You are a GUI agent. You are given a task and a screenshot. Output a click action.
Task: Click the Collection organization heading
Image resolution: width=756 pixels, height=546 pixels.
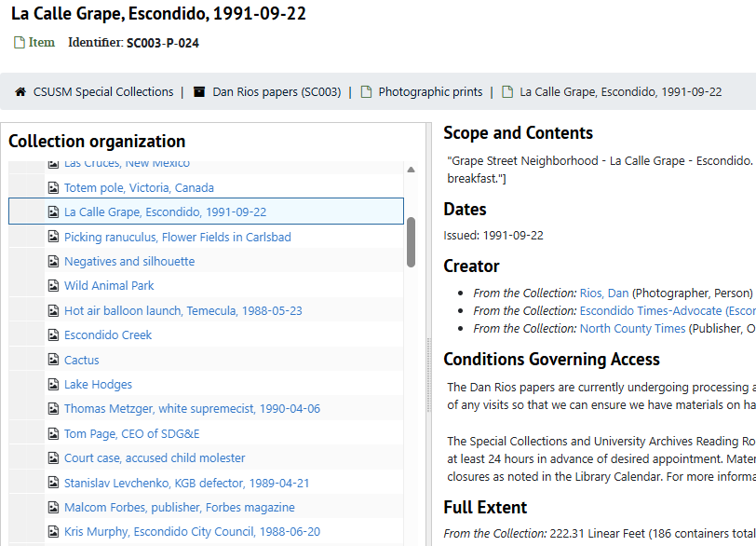pyautogui.click(x=97, y=142)
